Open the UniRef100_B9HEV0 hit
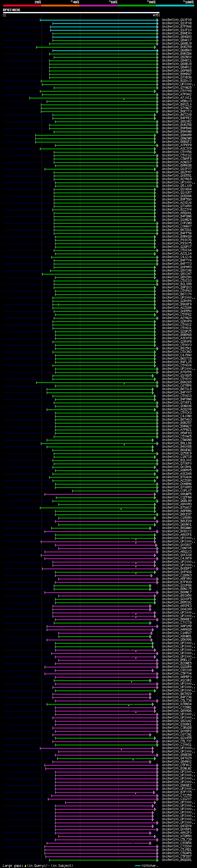Image resolution: width=197 pixels, height=868 pixels. pyautogui.click(x=177, y=33)
